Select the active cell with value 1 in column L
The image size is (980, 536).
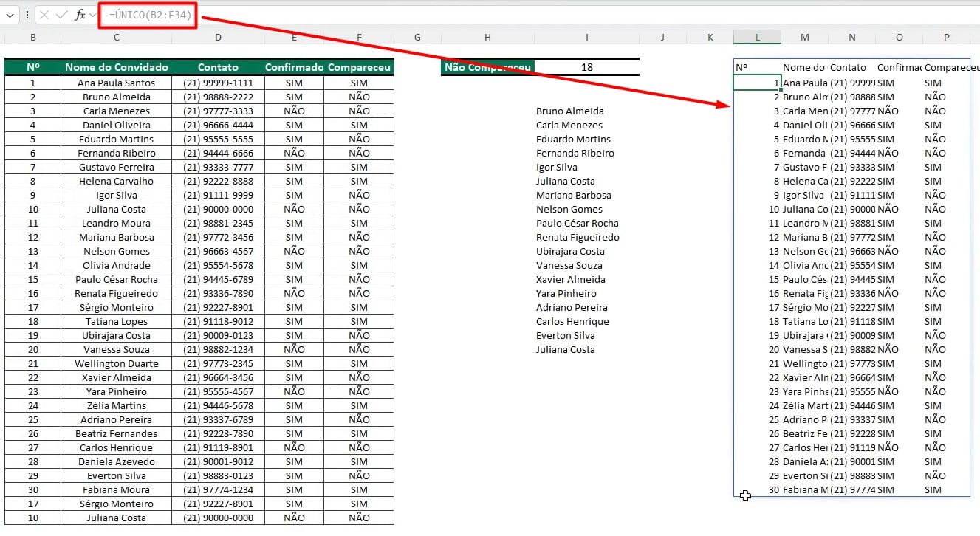coord(757,83)
